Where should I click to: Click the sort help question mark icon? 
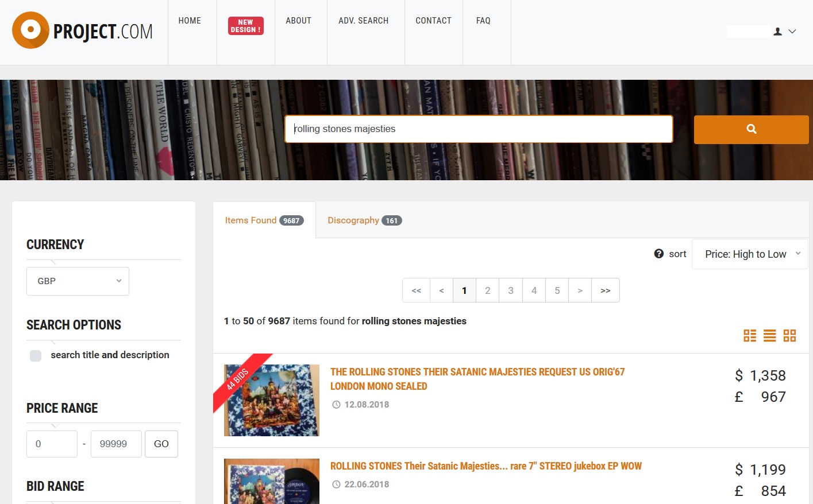coord(658,254)
